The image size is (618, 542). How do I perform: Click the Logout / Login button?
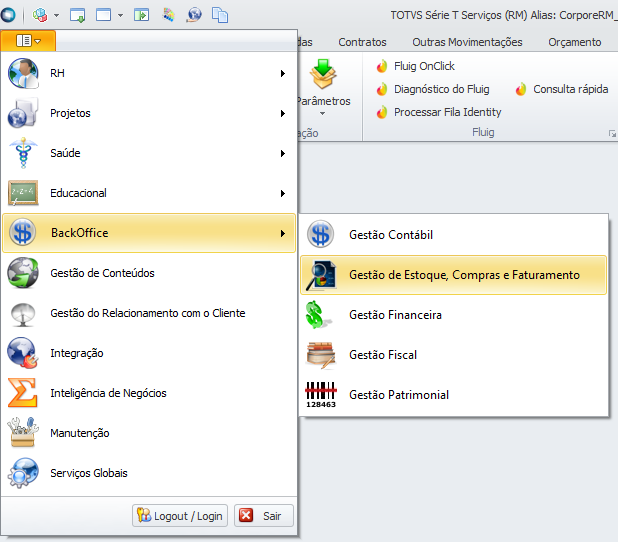coord(180,516)
